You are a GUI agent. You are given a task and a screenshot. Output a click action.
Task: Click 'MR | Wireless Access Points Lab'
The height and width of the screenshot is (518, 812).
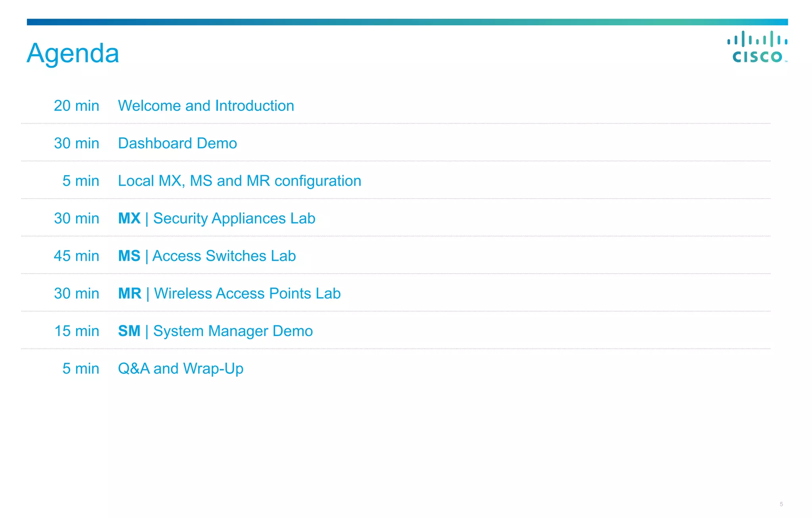230,294
